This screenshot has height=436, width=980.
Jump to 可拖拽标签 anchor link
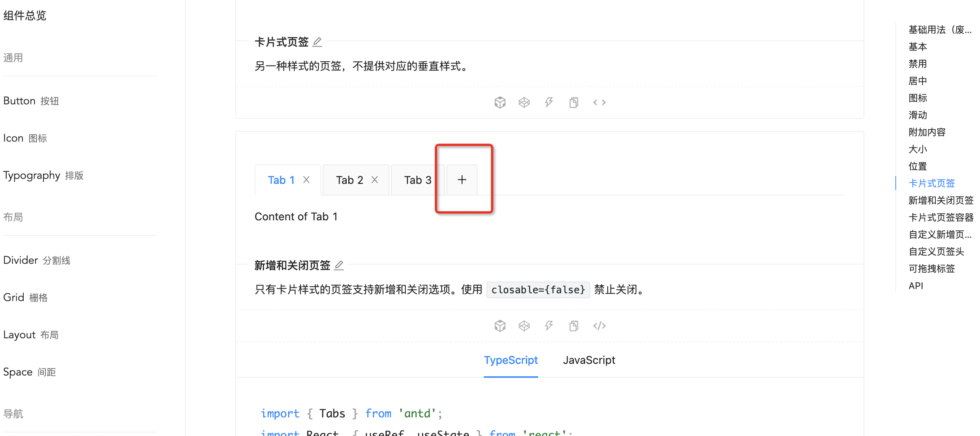point(931,268)
